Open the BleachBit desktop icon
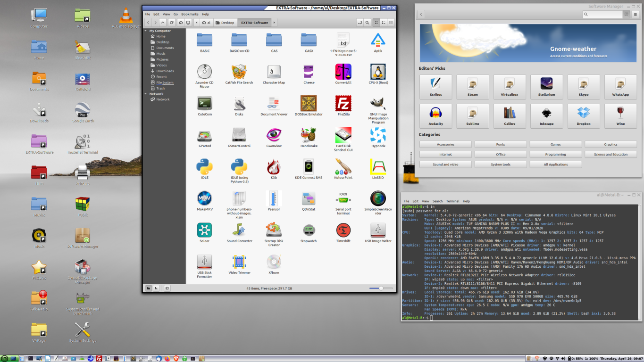The height and width of the screenshot is (362, 644). click(x=83, y=47)
